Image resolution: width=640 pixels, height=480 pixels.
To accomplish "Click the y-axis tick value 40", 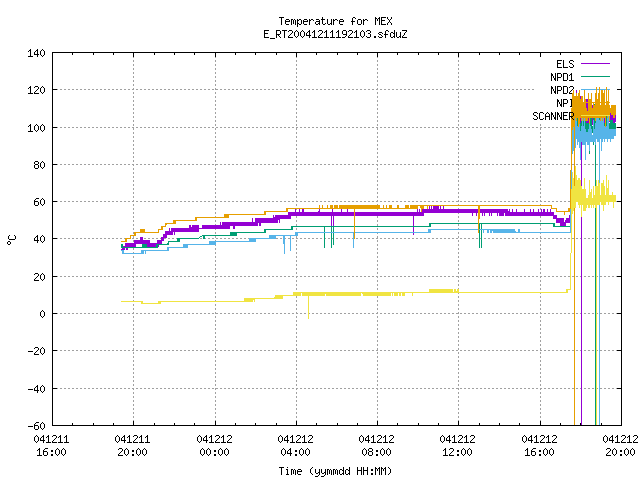I will tap(39, 239).
